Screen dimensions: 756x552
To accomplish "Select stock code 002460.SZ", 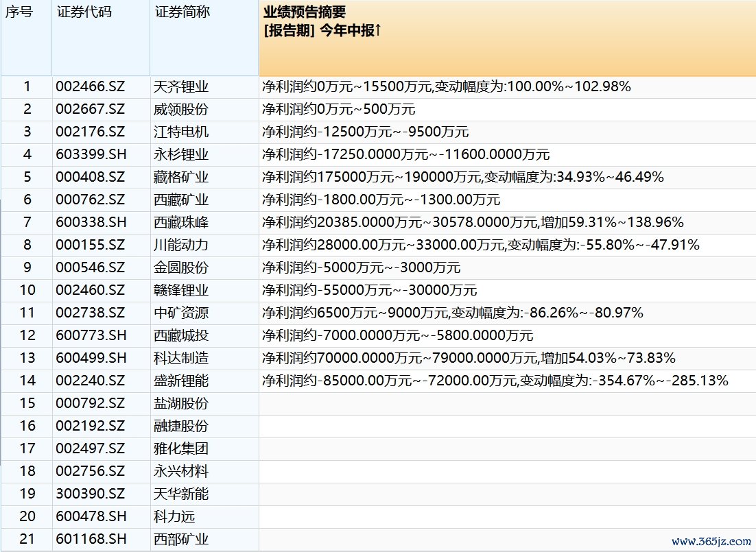I will 90,290.
